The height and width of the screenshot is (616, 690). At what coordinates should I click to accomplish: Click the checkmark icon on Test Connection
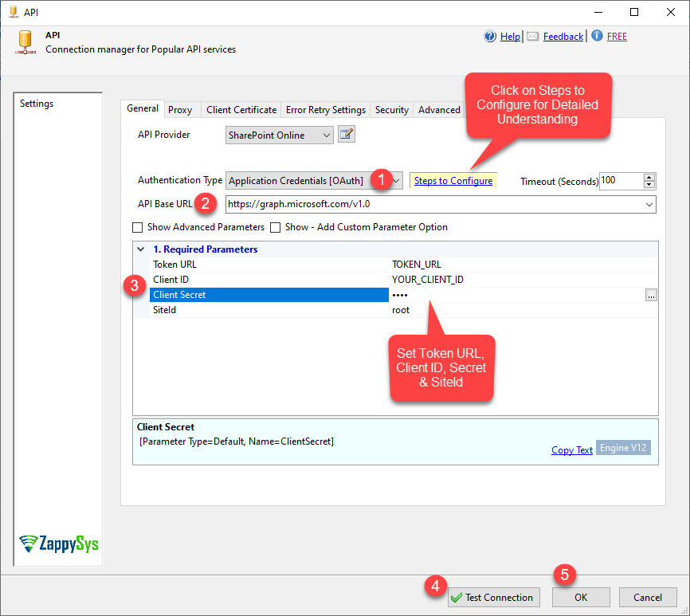point(457,598)
